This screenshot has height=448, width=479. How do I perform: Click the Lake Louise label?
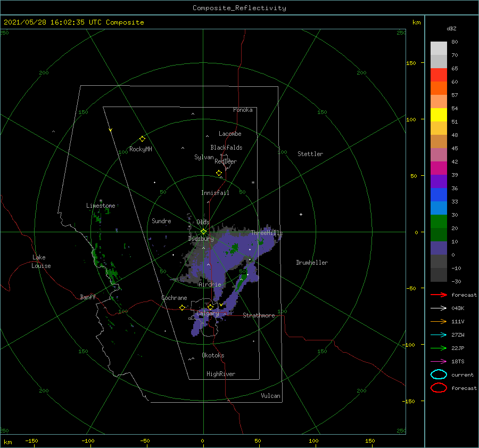41,262
